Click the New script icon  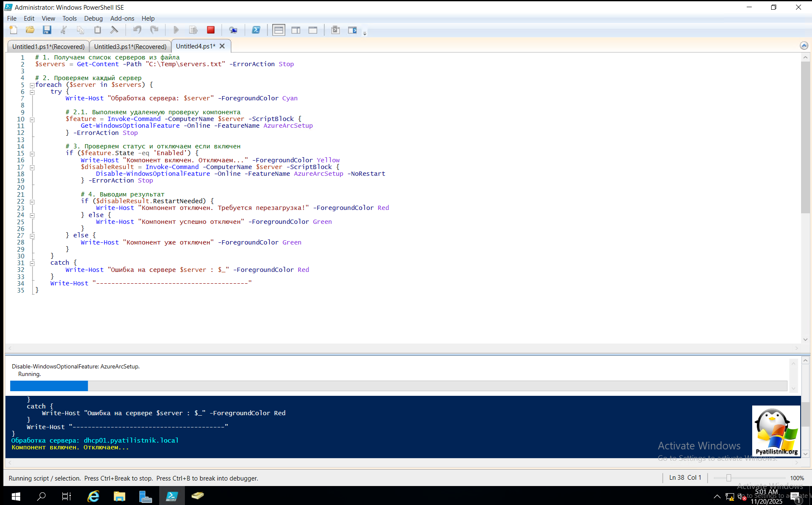(13, 30)
